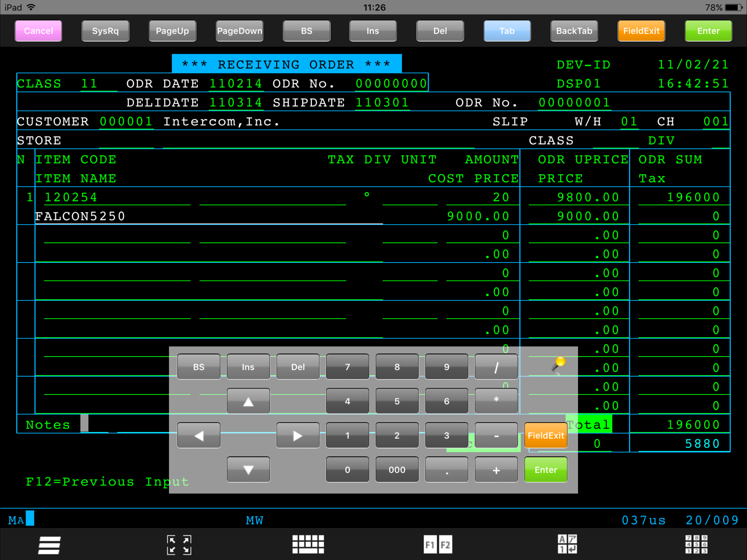Tap BS in the top toolbar
The image size is (747, 560).
pyautogui.click(x=307, y=31)
